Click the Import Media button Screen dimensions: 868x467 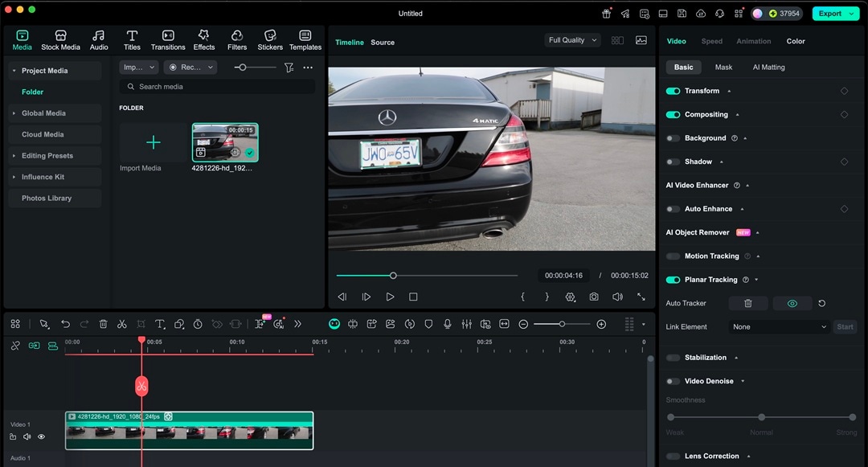(153, 143)
